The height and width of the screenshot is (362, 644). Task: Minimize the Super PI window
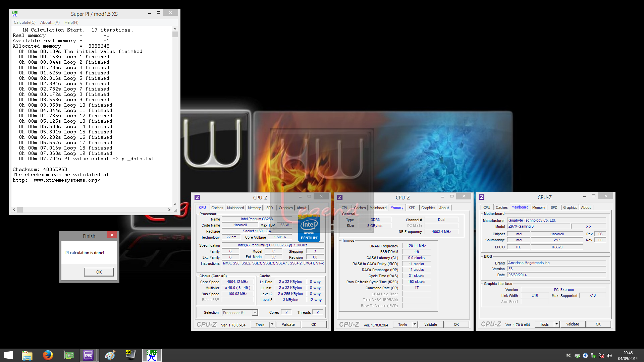[149, 13]
